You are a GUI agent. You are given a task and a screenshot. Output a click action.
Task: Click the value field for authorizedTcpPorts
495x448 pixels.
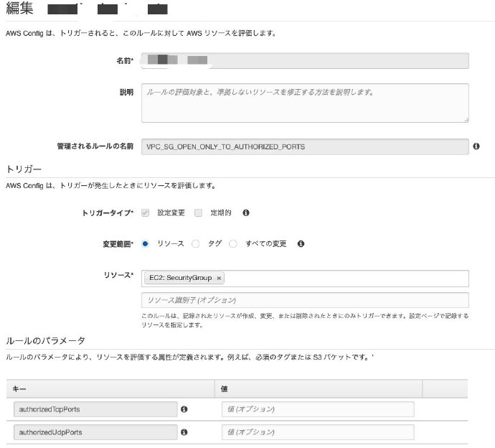pos(318,409)
